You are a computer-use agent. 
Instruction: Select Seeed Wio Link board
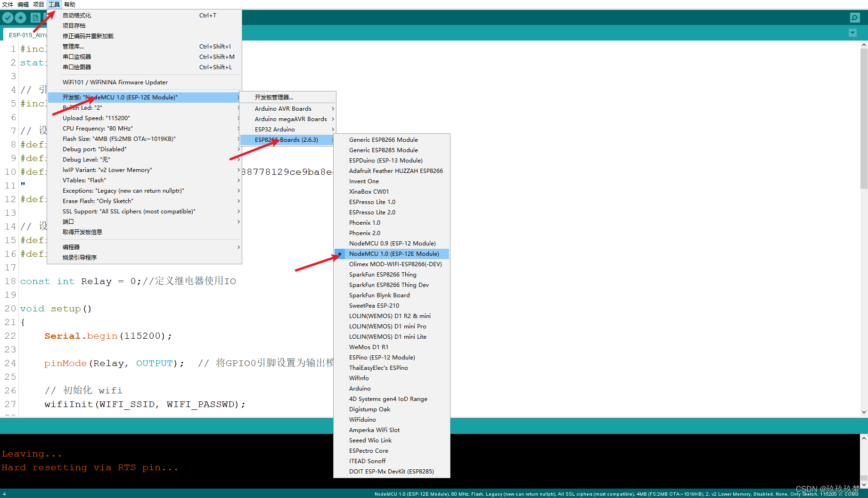(x=392, y=441)
